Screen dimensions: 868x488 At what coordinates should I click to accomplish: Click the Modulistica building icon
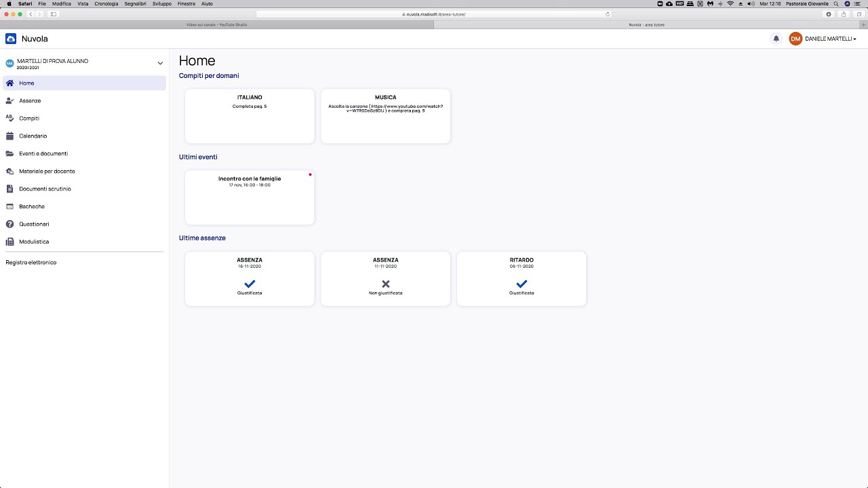(9, 241)
